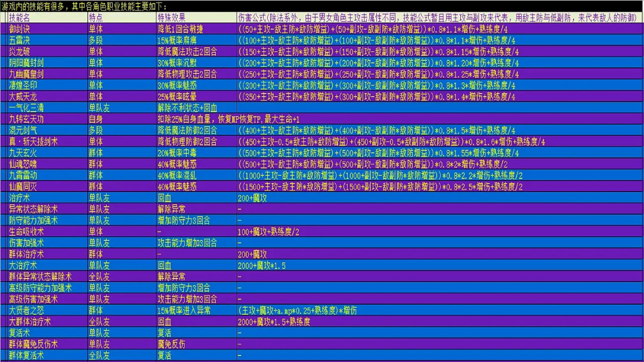
Task: Select the 生命吸收术 skill cell
Action: [x=26, y=231]
